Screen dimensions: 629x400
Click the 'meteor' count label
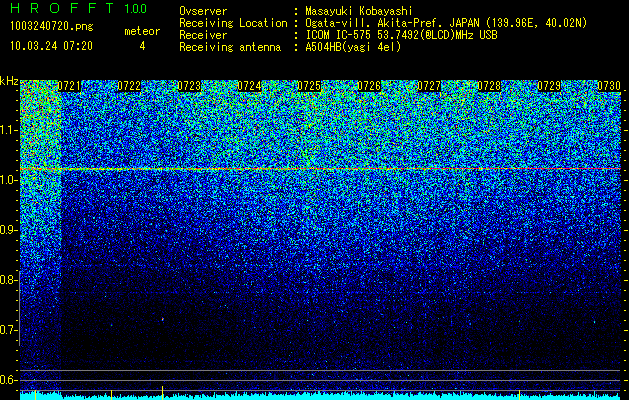click(142, 31)
